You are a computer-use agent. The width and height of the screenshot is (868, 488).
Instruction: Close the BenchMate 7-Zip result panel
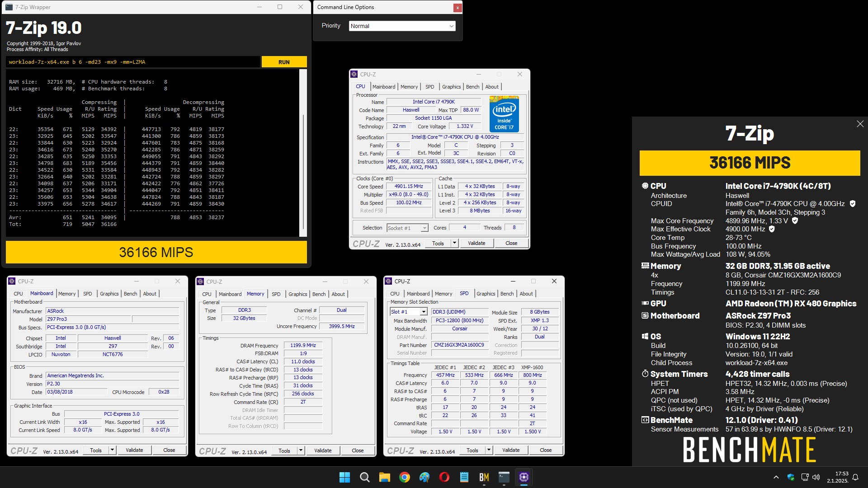[x=860, y=124]
